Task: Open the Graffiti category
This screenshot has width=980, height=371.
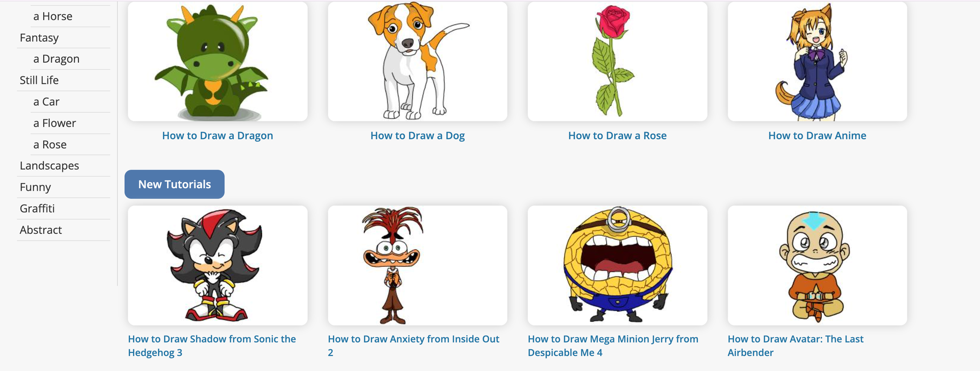Action: [x=37, y=209]
